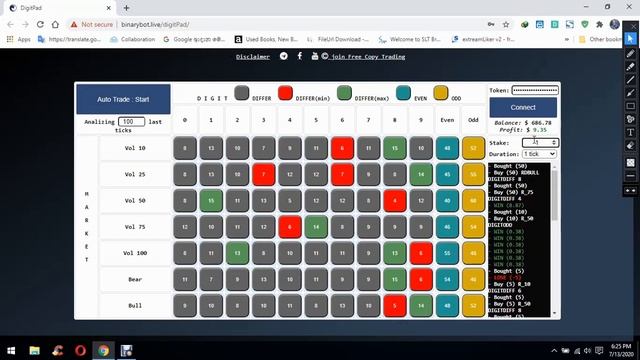Show hidden system tray icons
The image size is (640, 360).
click(x=554, y=351)
